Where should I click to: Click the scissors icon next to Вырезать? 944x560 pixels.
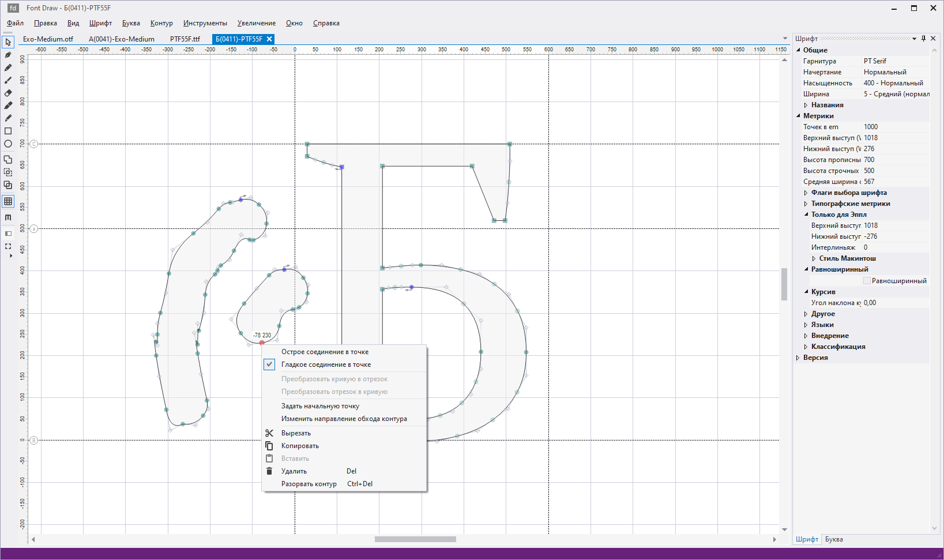(x=269, y=433)
